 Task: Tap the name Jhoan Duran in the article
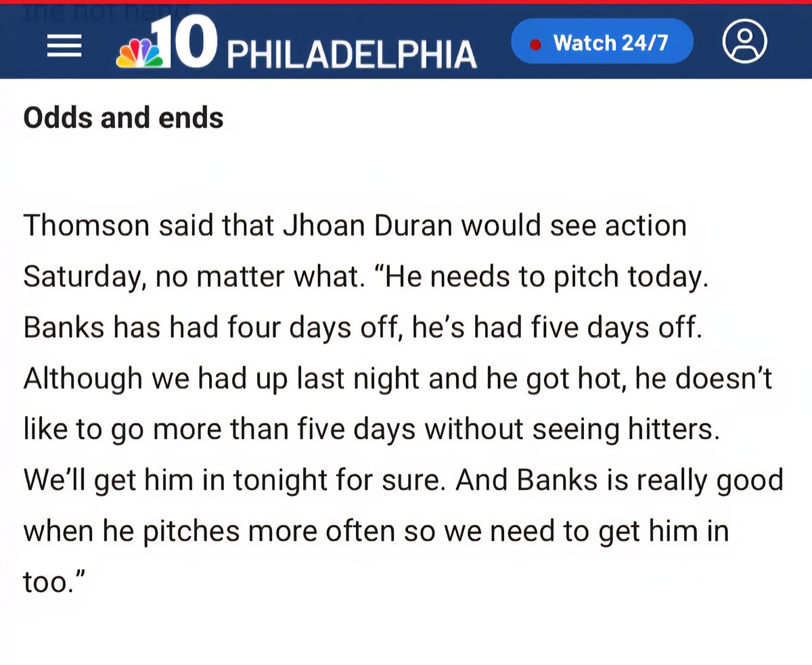pos(367,225)
